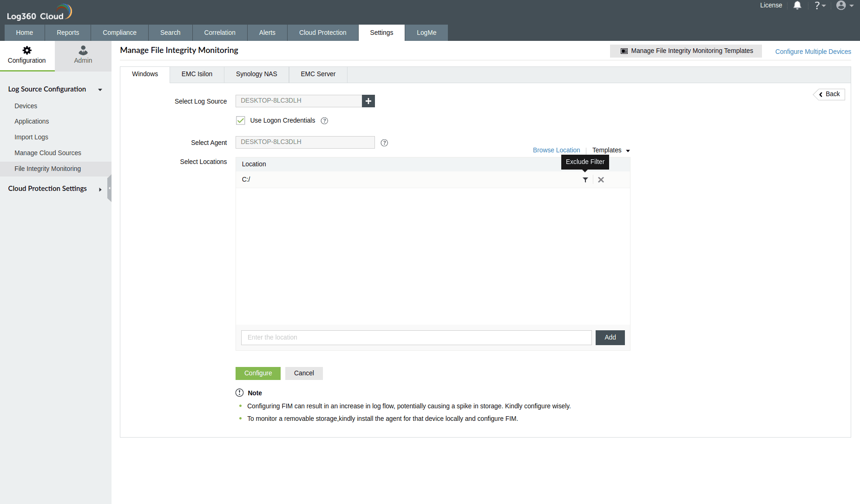The width and height of the screenshot is (860, 504).
Task: Open the Cloud Protection tab
Action: [323, 33]
